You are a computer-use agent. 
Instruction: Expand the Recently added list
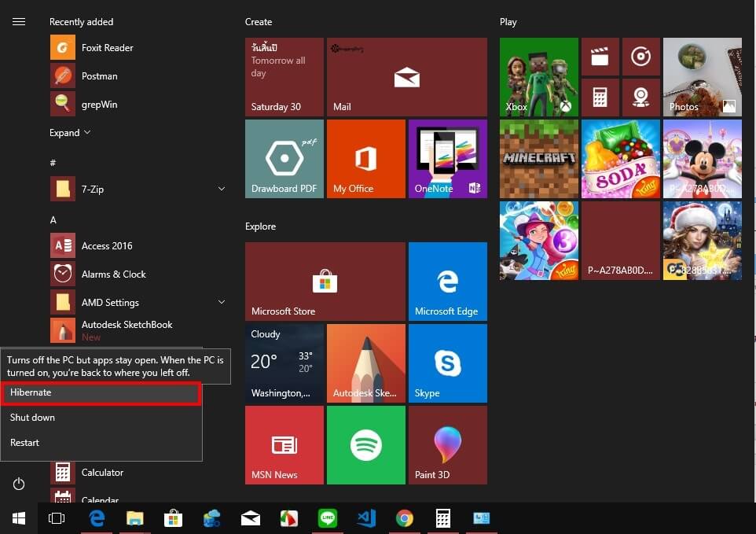(x=70, y=133)
